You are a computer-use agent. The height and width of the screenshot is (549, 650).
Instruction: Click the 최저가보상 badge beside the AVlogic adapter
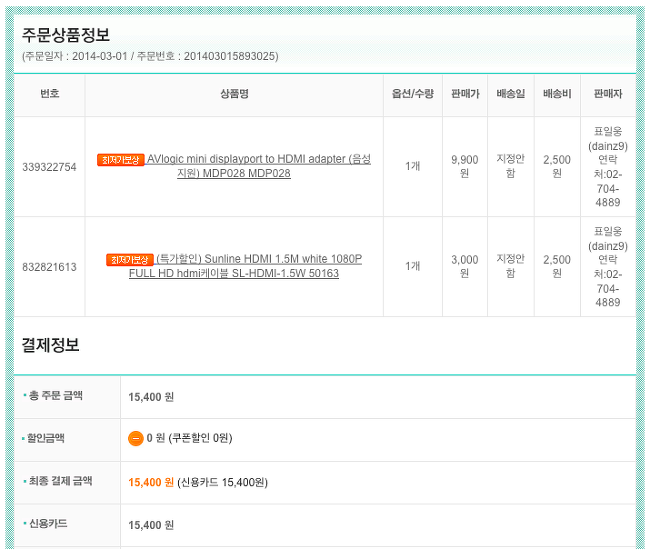pos(121,160)
